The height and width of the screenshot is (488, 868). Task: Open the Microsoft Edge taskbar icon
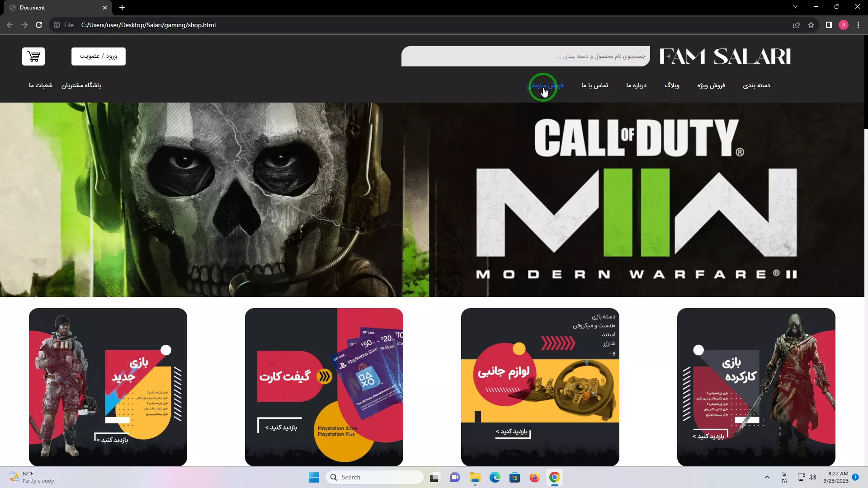pyautogui.click(x=495, y=477)
